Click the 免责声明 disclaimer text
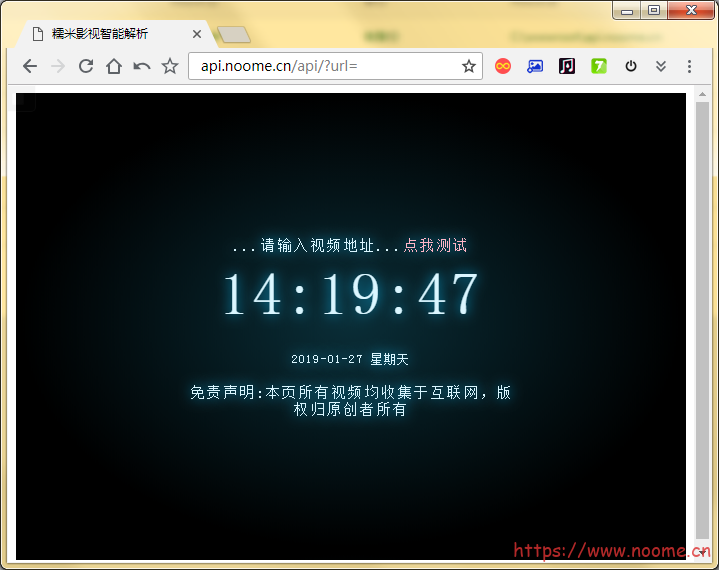 (350, 401)
